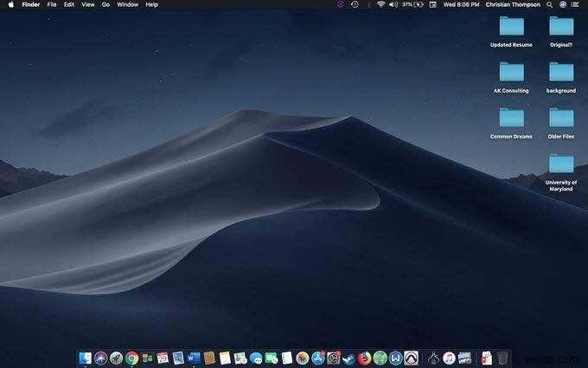
Task: Open Launchpad rocket icon in dock
Action: 116,358
